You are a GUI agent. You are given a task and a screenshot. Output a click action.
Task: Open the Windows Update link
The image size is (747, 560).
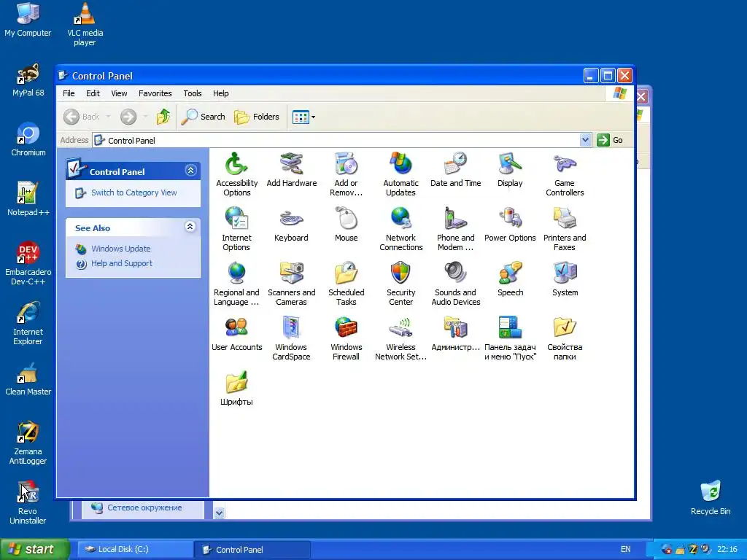[x=121, y=249]
